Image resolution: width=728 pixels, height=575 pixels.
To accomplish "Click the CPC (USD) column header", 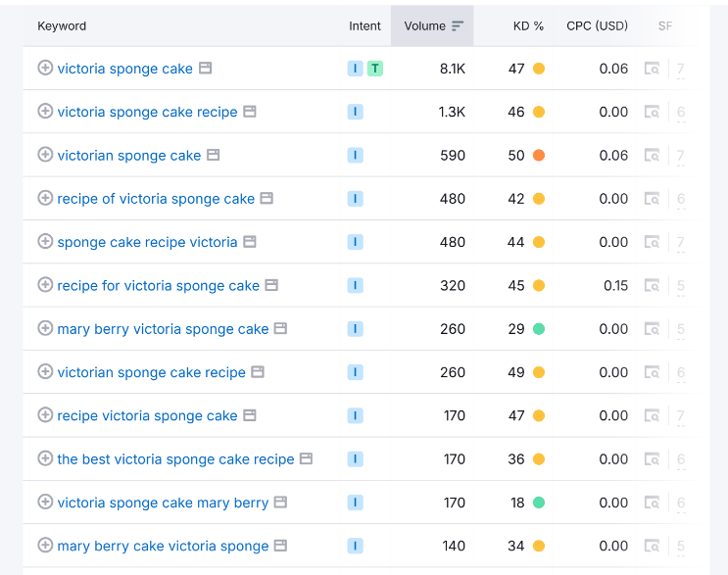I will [x=597, y=26].
